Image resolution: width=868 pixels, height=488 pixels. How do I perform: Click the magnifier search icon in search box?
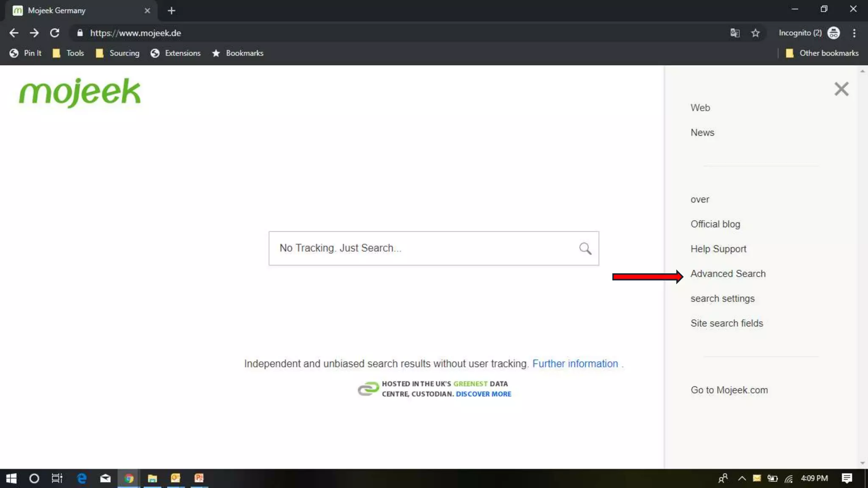point(585,248)
